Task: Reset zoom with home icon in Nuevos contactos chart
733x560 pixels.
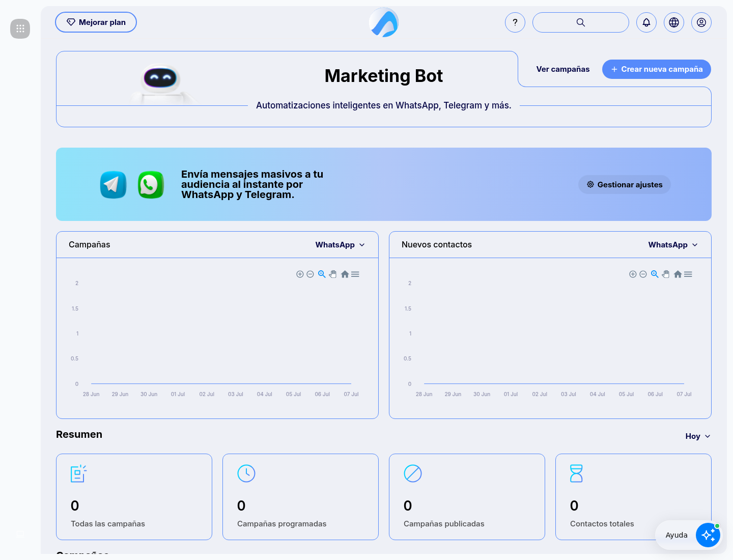Action: tap(678, 274)
